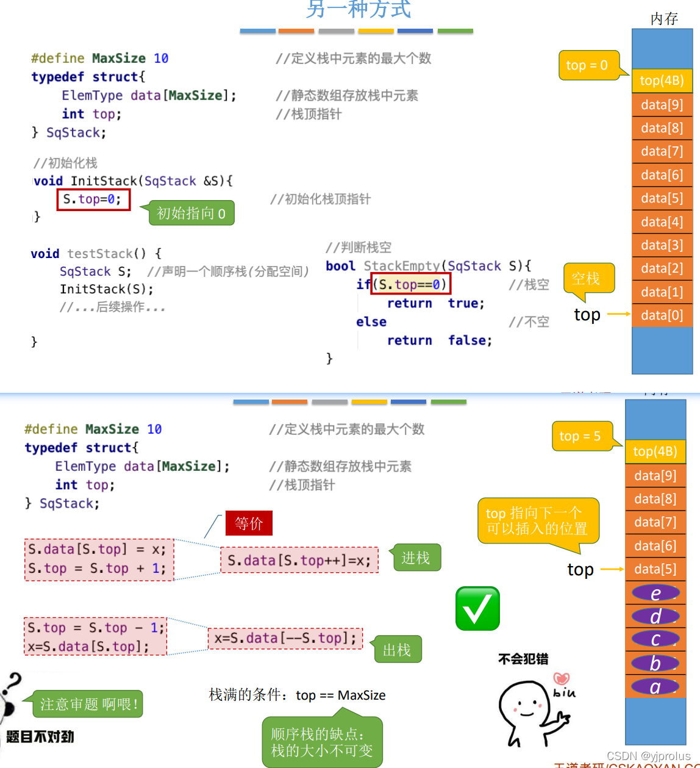The width and height of the screenshot is (700, 768).
Task: Click the red '等价' label
Action: point(249,523)
